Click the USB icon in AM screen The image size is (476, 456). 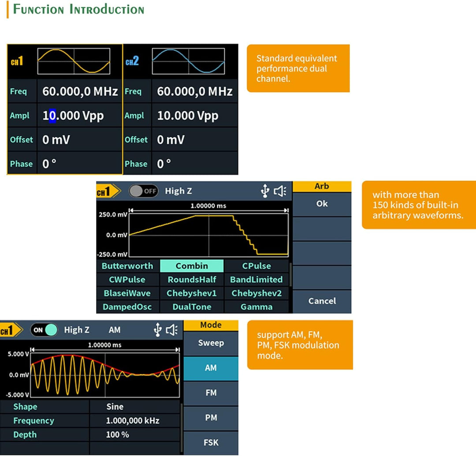point(157,330)
